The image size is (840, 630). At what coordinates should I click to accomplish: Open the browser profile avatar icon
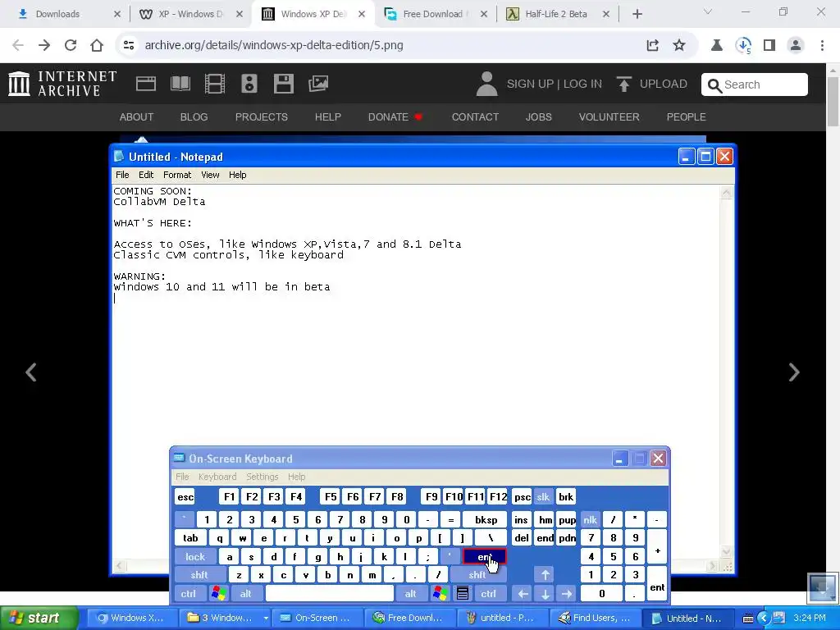pyautogui.click(x=796, y=45)
